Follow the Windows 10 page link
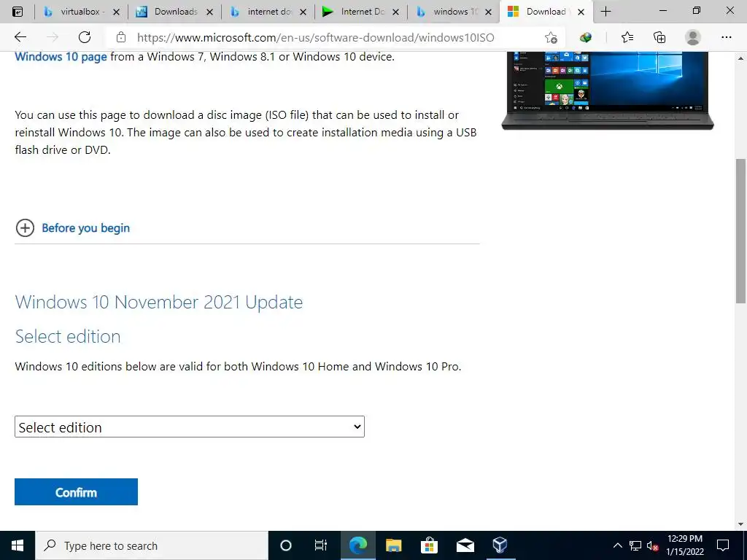Viewport: 747px width, 560px height. (x=61, y=57)
